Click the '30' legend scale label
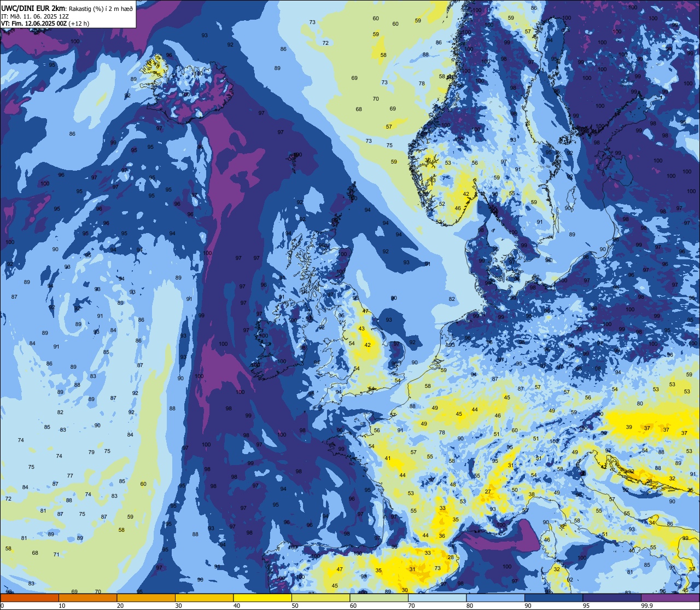 click(178, 606)
